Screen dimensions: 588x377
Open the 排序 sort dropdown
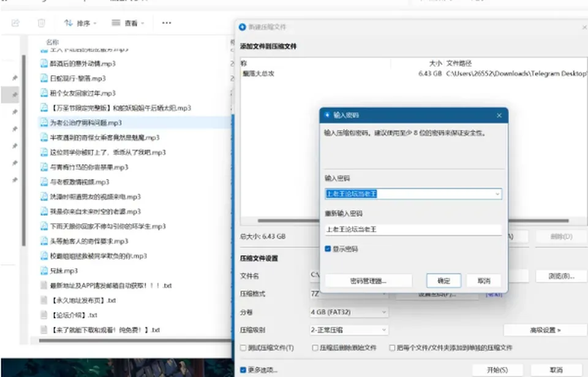[x=80, y=23]
